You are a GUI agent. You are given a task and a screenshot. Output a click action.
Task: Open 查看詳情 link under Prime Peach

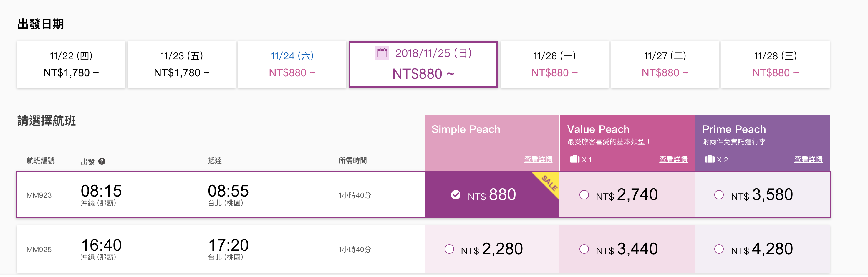(808, 160)
